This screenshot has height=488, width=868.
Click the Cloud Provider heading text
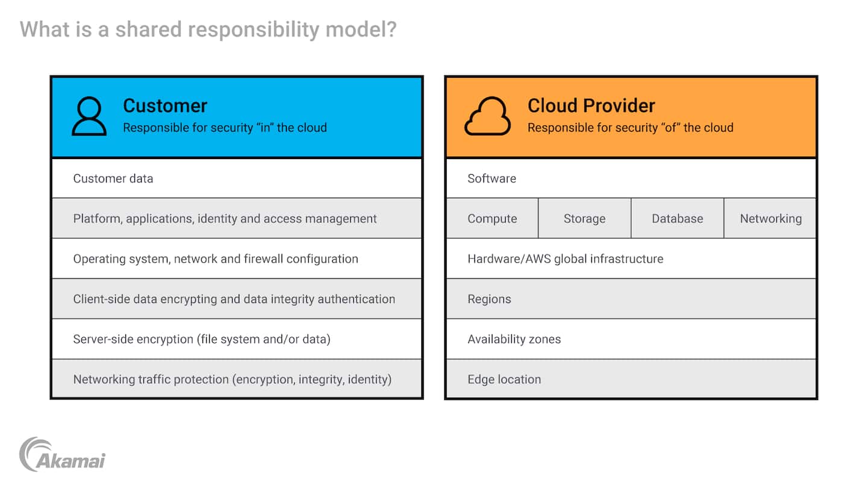591,105
